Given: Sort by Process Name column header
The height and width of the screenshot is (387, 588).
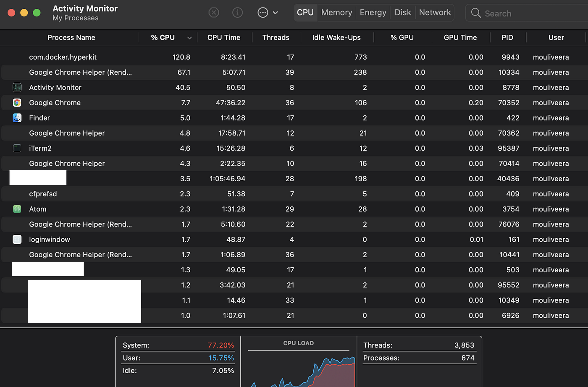Looking at the screenshot, I should [x=71, y=37].
